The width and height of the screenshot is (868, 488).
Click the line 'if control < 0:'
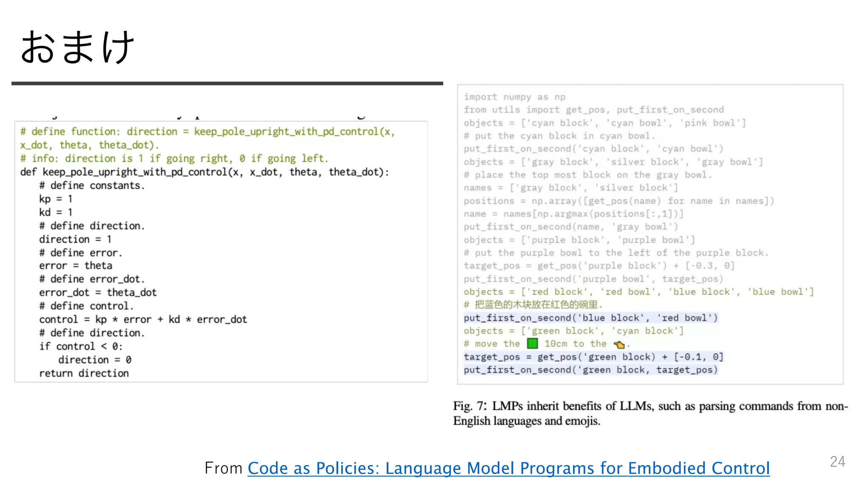(81, 346)
